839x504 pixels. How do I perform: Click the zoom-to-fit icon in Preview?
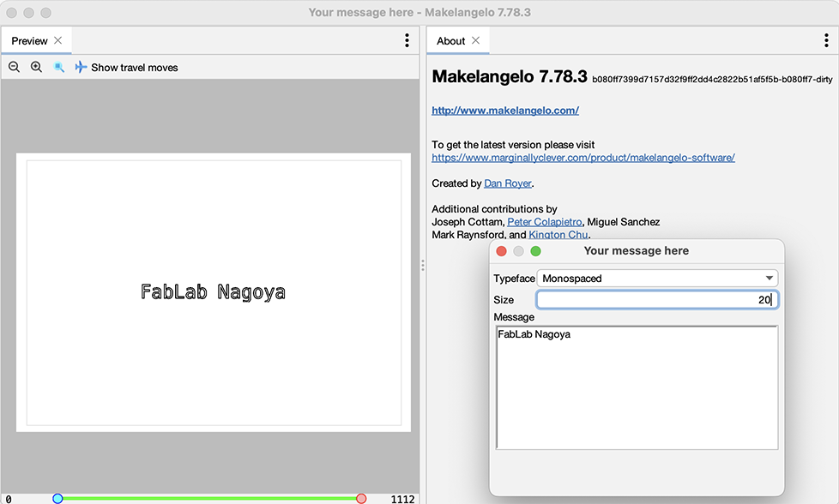pyautogui.click(x=59, y=68)
